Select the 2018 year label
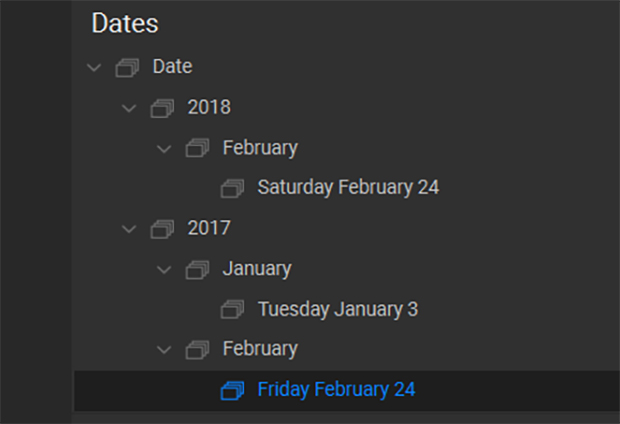The image size is (620, 424). point(209,107)
